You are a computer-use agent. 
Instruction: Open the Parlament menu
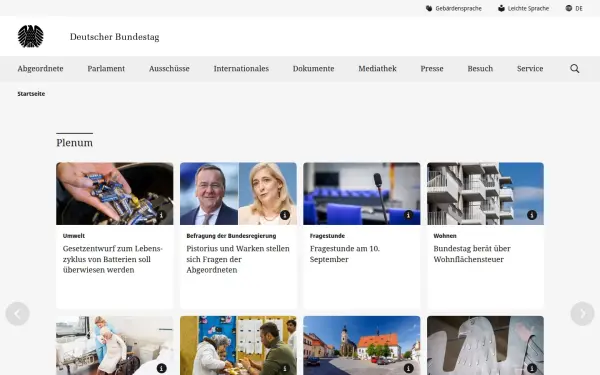[x=106, y=68]
